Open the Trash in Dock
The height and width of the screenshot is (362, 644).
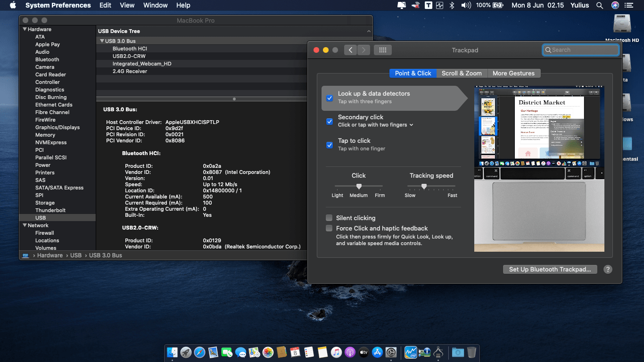(471, 352)
